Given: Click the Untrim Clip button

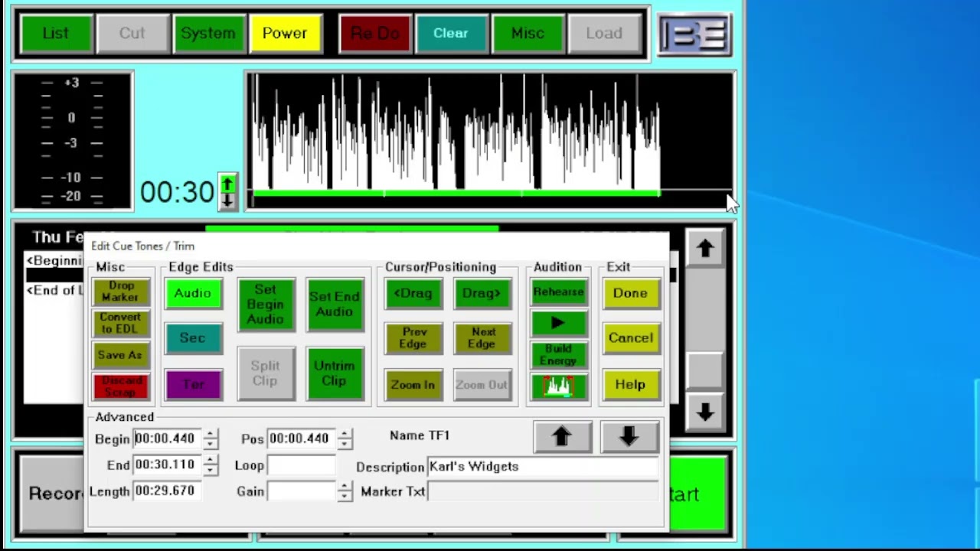Looking at the screenshot, I should pos(335,373).
